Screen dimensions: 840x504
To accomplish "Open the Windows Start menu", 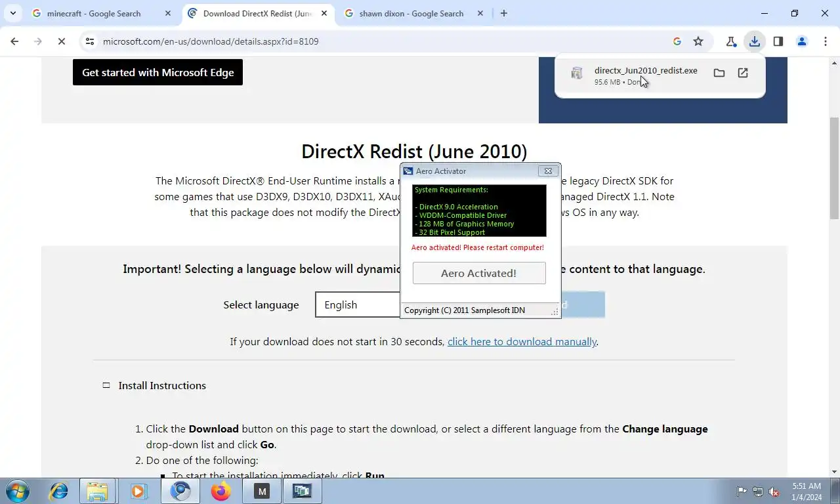I will [16, 491].
